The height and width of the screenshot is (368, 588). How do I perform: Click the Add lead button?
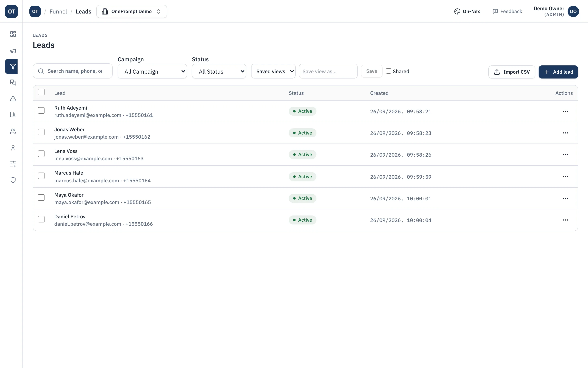pyautogui.click(x=558, y=72)
